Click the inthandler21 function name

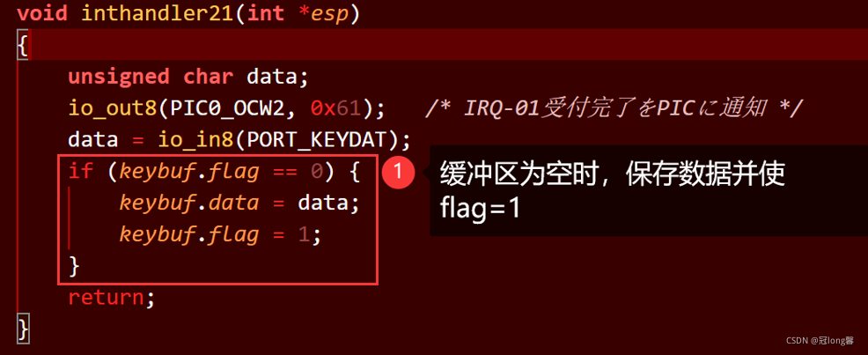(x=158, y=13)
